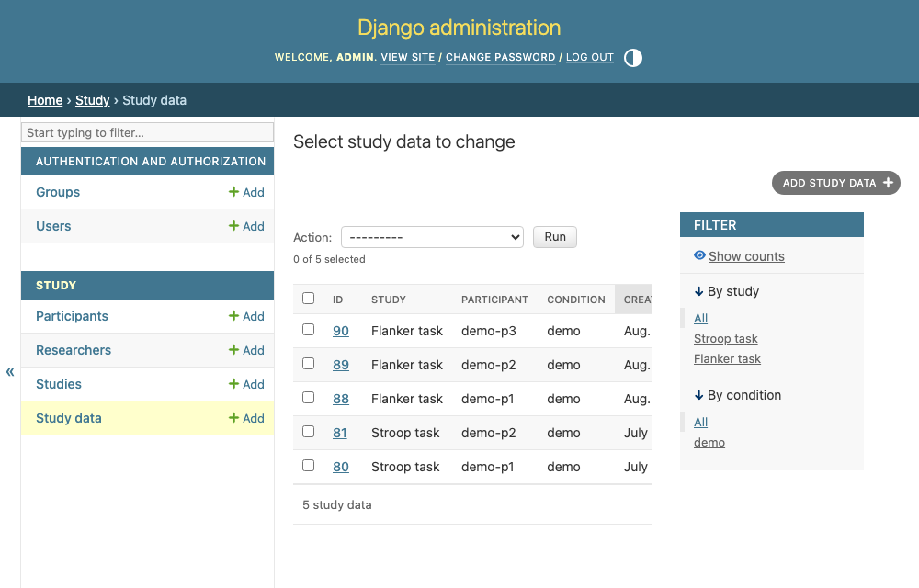Select All under By condition filter
The width and height of the screenshot is (919, 588).
tap(700, 422)
